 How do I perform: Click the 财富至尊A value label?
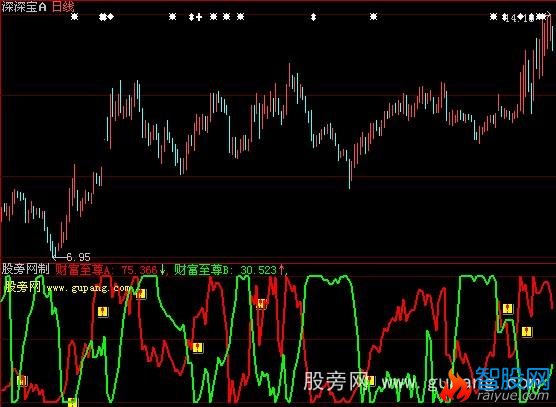(106, 270)
